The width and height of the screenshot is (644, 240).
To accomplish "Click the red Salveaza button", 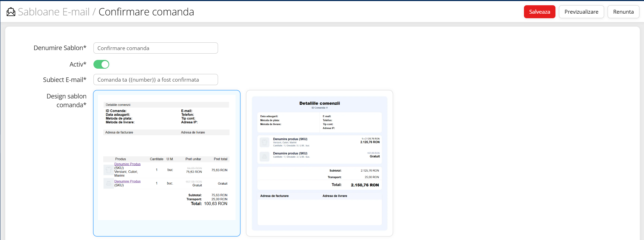I will [539, 12].
